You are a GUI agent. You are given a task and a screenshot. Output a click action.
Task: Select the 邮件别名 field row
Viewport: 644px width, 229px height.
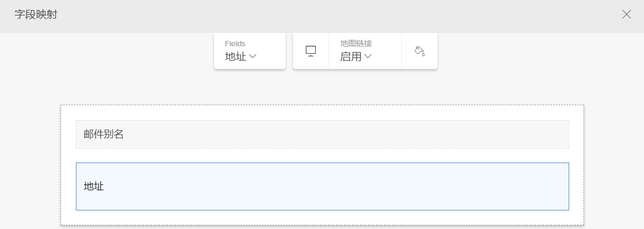[x=322, y=134]
